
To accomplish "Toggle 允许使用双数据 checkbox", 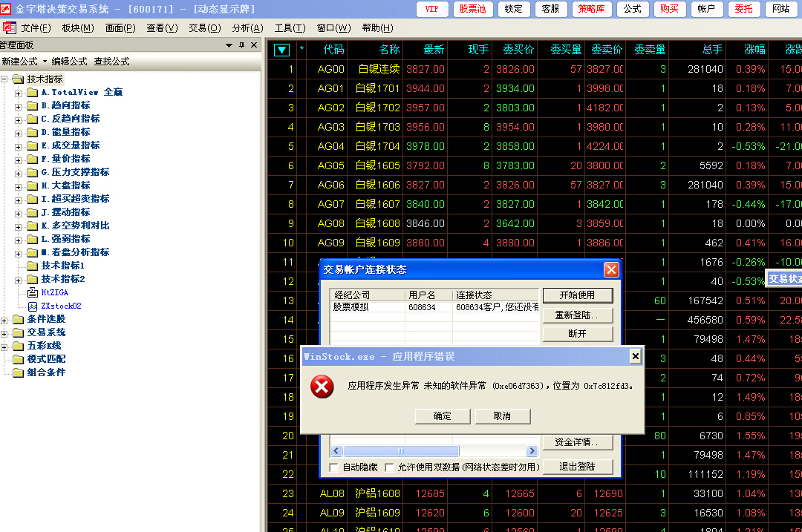I will point(389,467).
